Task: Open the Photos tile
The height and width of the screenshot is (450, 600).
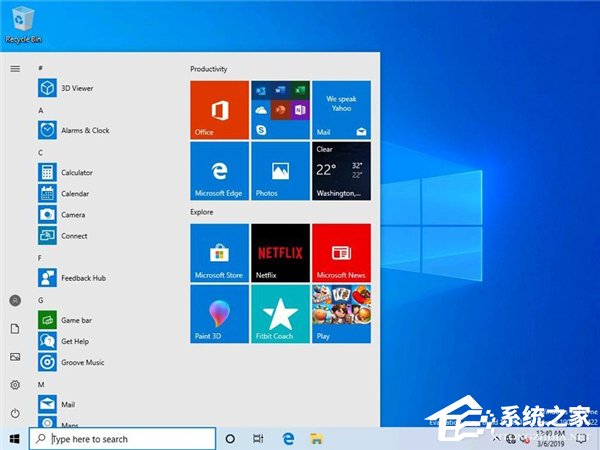Action: 280,170
